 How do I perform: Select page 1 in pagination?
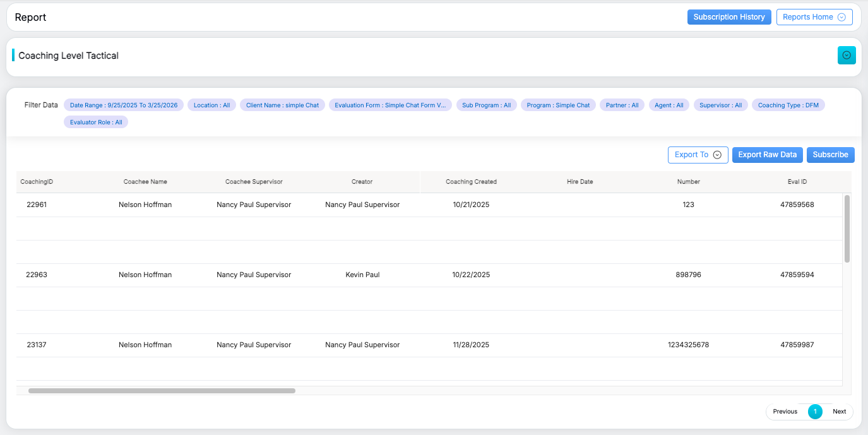tap(815, 412)
